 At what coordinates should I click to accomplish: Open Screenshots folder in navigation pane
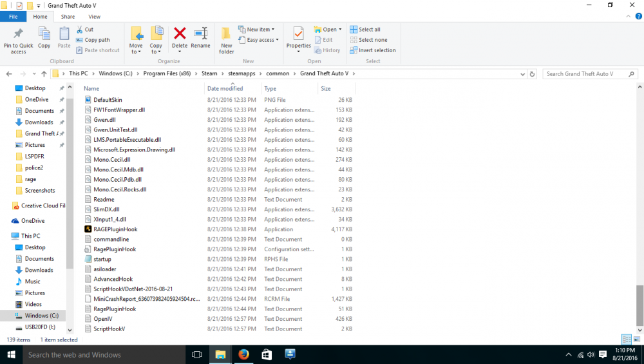point(40,190)
